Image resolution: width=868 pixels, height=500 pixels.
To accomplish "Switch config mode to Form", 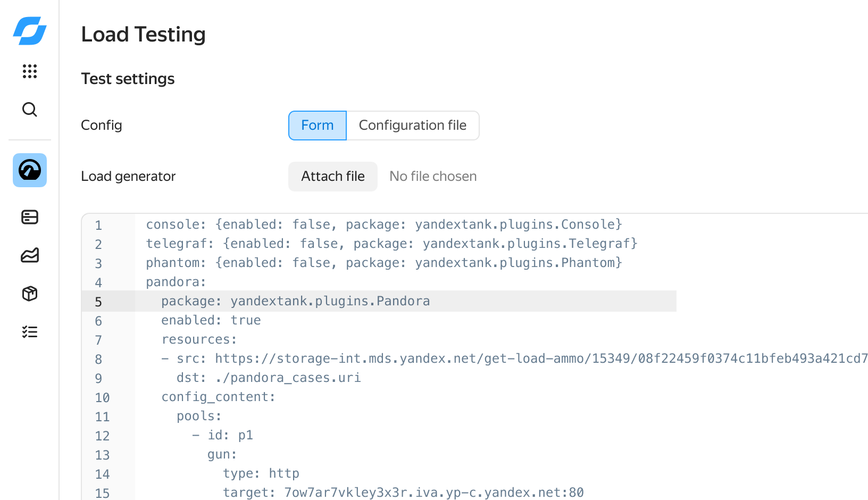I will point(318,126).
